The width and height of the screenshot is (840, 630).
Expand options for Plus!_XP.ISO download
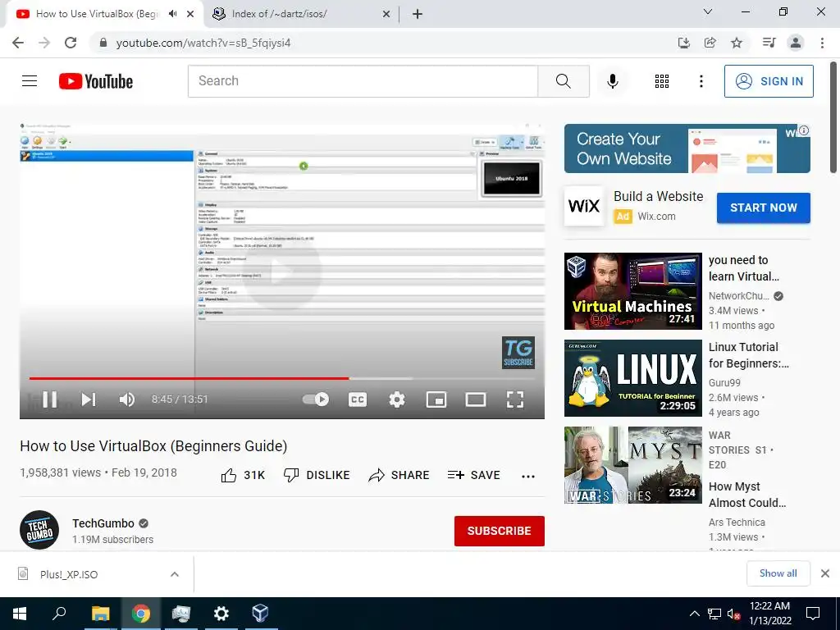tap(175, 574)
